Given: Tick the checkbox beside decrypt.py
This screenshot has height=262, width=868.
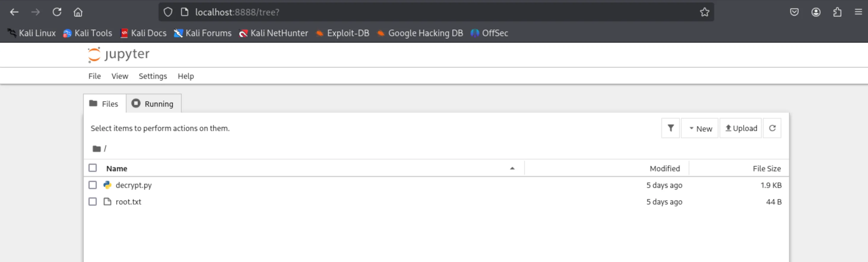Looking at the screenshot, I should pos(93,185).
